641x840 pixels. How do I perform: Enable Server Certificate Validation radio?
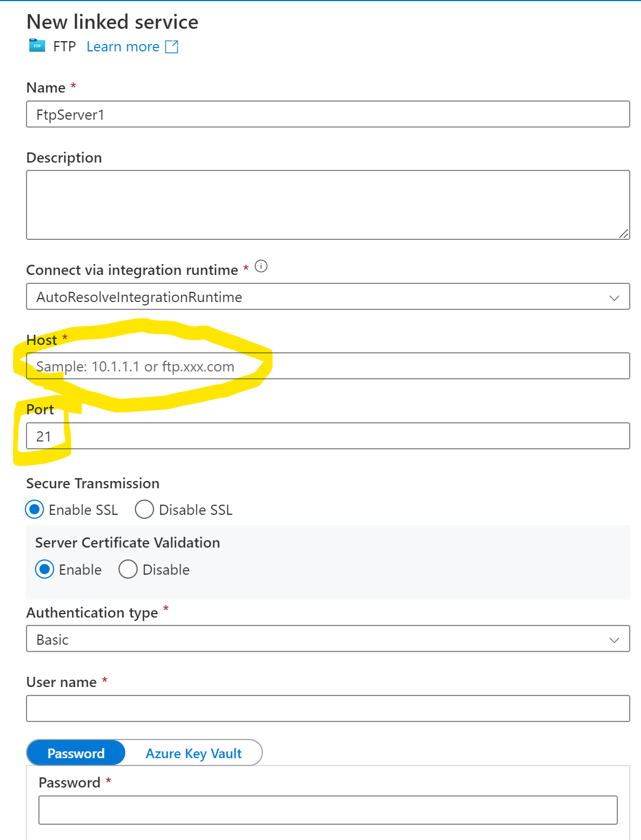45,569
